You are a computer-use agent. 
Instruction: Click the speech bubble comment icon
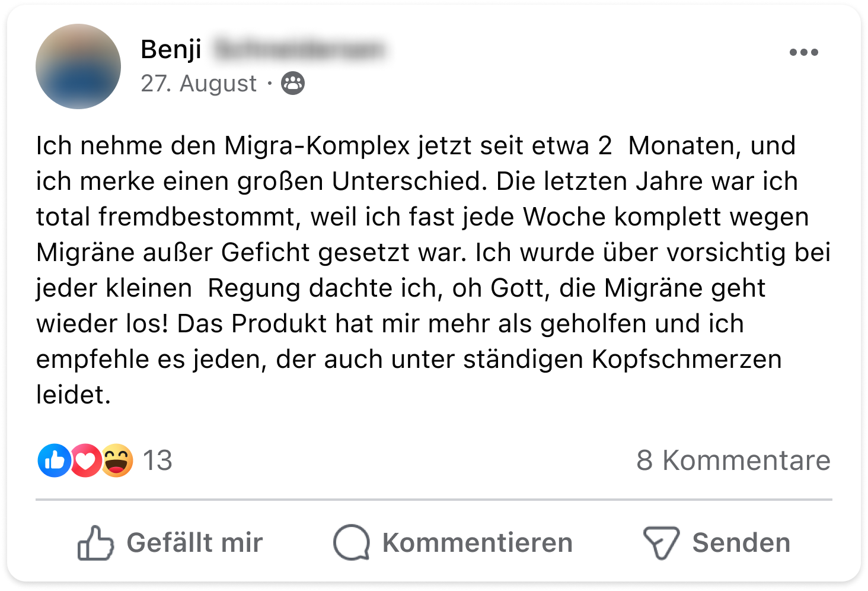pyautogui.click(x=352, y=542)
